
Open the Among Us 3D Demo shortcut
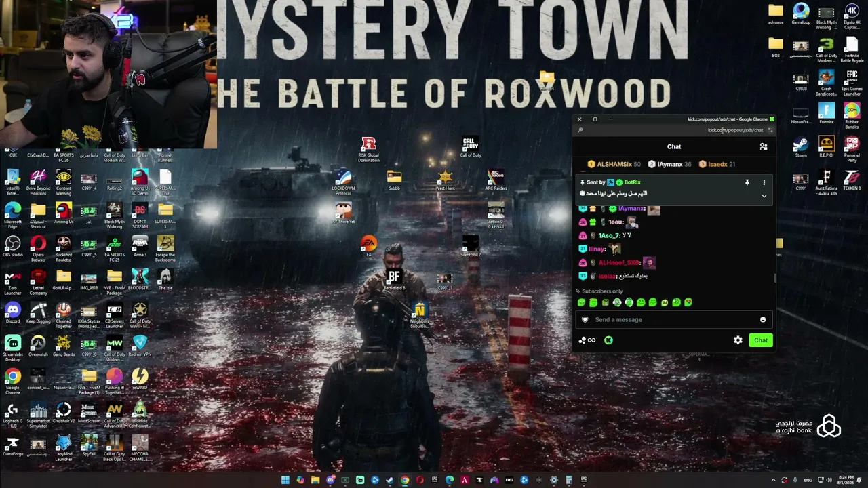(x=140, y=181)
